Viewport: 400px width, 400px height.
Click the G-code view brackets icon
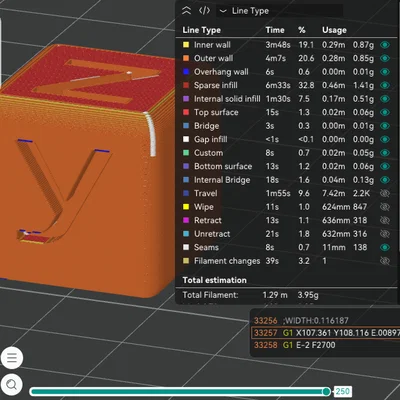[204, 11]
